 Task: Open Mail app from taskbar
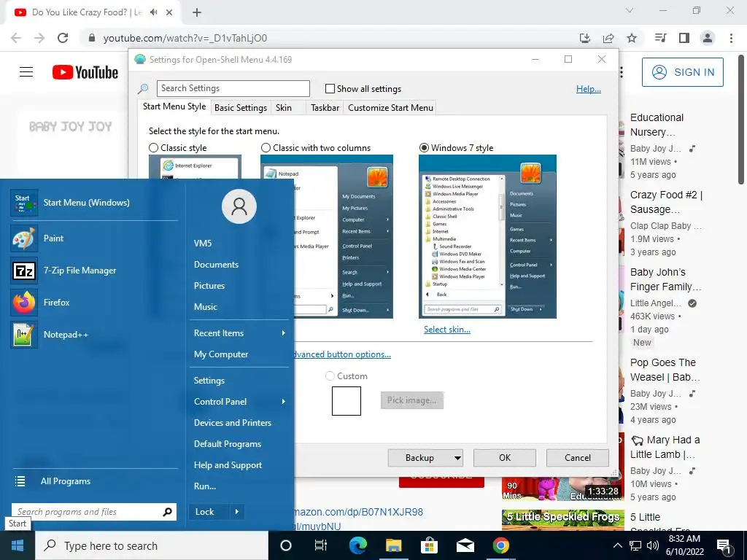click(x=465, y=545)
